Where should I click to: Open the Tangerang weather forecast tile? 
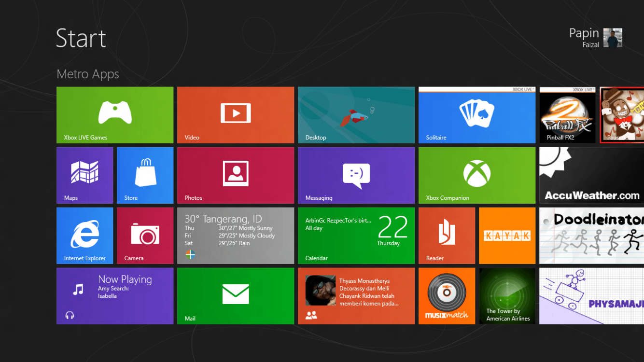point(236,236)
